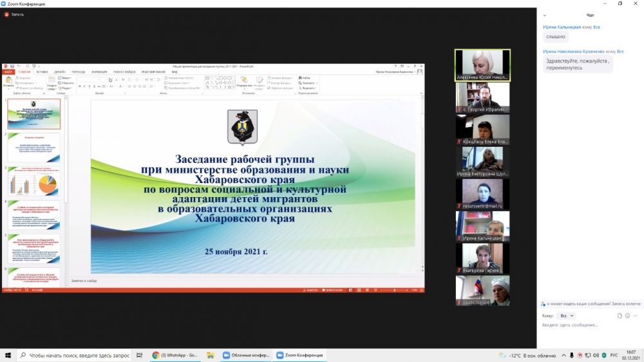Screen dimensions: 644x362
Task: Switch to the ПОКАЗ СЛАЙДОВ ribbon tab
Action: (x=124, y=72)
